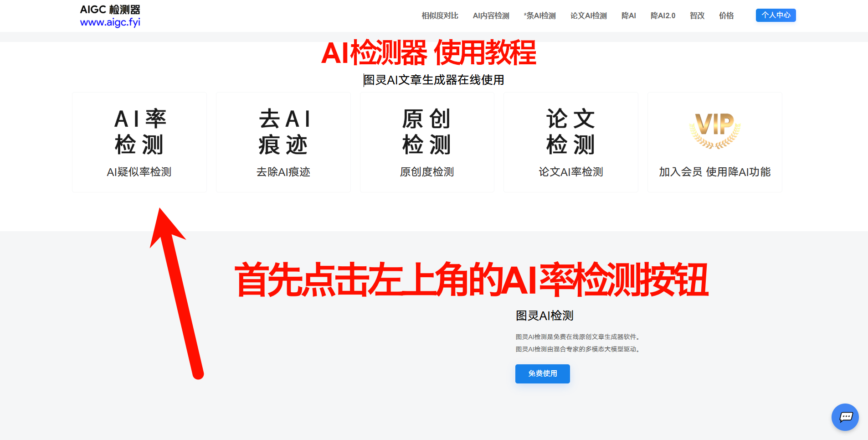Select the *条AI检测 nav entry

(539, 15)
